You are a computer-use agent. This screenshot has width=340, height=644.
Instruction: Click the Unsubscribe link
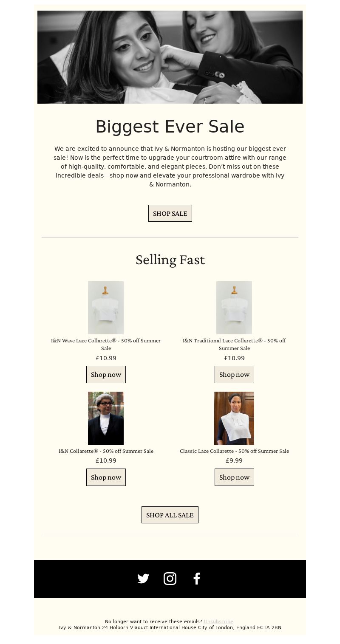(x=218, y=621)
